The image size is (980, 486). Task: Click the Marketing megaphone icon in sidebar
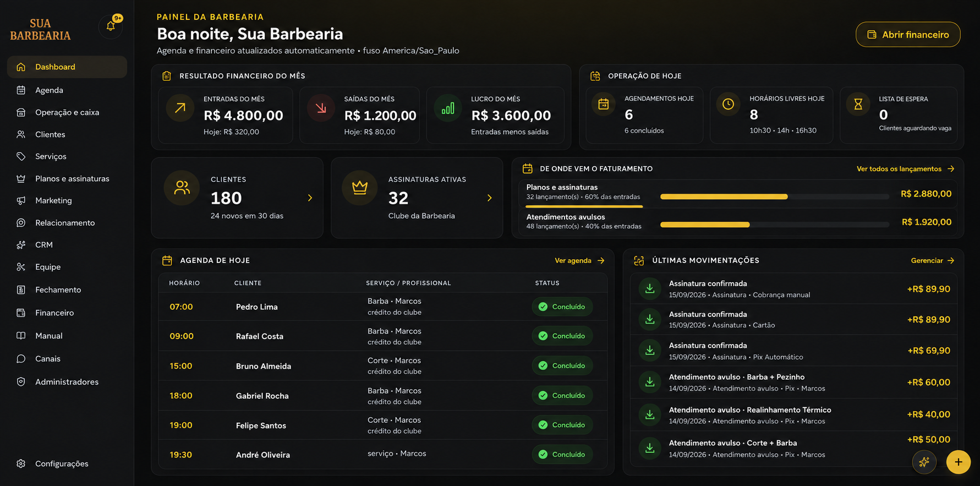point(21,200)
